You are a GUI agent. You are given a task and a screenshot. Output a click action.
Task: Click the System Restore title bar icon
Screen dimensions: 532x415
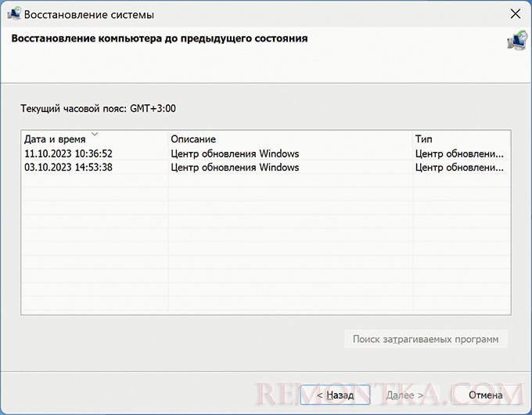[x=13, y=14]
